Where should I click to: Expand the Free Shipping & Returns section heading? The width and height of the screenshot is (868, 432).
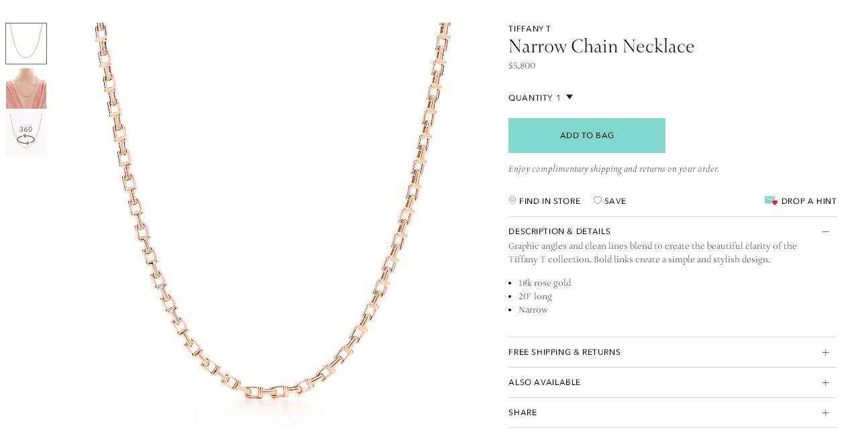tap(564, 352)
